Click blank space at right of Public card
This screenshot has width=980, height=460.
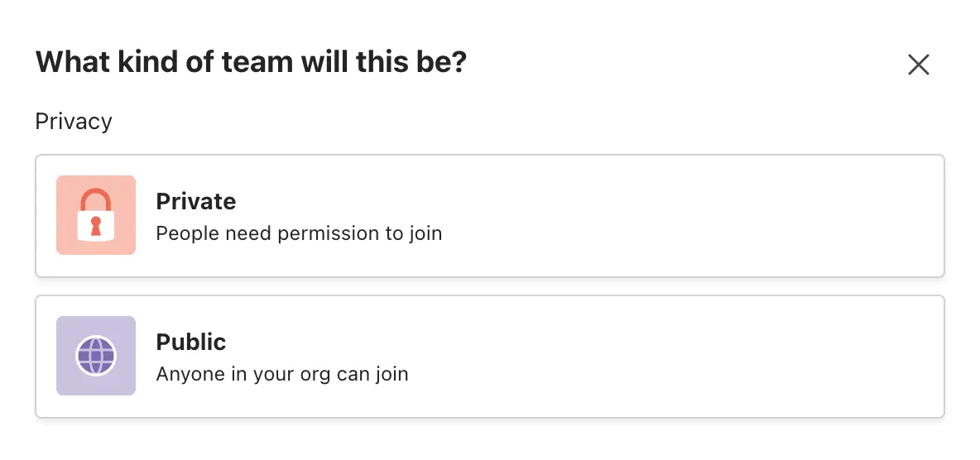(x=745, y=357)
